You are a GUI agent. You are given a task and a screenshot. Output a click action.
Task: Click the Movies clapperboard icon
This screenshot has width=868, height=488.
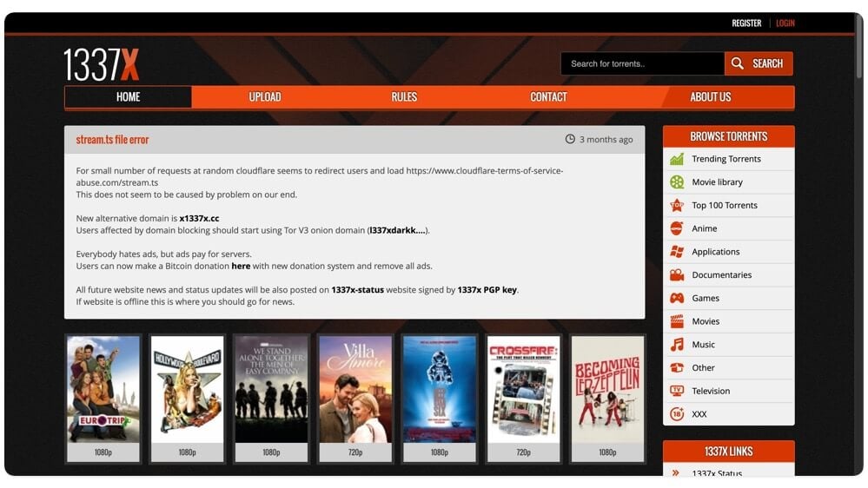677,321
